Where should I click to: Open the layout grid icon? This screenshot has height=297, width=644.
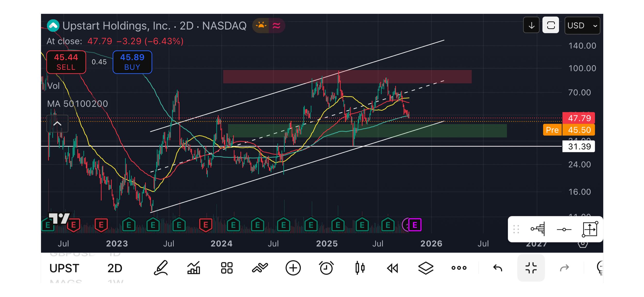tap(227, 268)
